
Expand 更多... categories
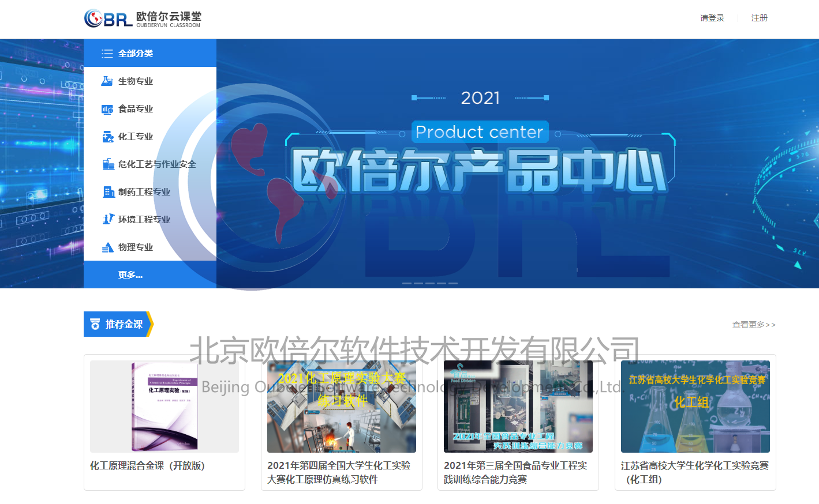(150, 274)
